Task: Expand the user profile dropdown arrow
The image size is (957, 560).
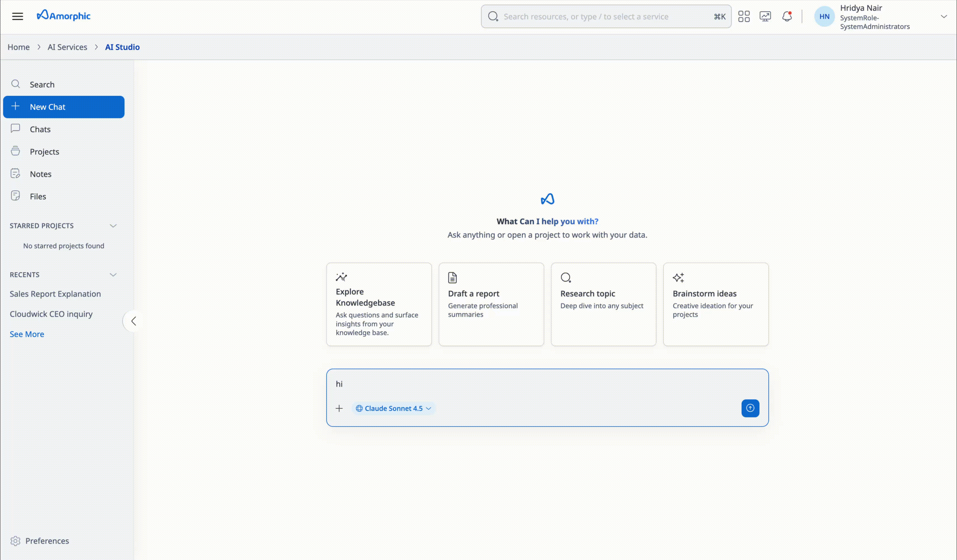Action: tap(944, 16)
